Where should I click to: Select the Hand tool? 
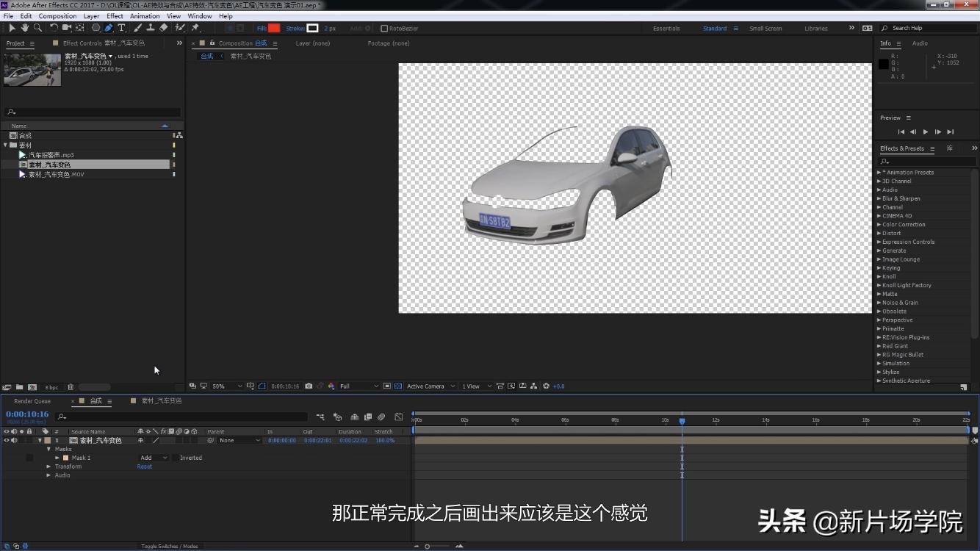[24, 28]
